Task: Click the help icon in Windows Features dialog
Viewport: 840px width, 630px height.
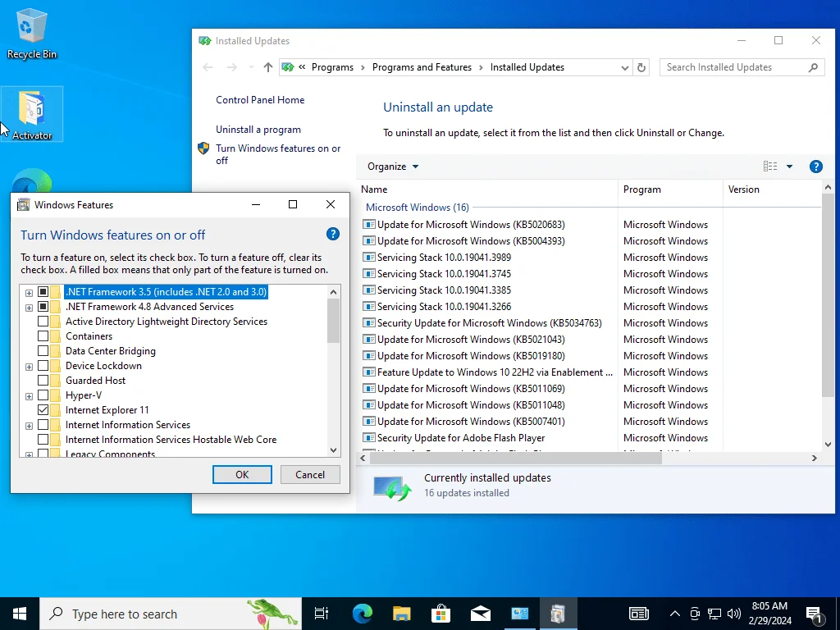Action: click(x=333, y=234)
